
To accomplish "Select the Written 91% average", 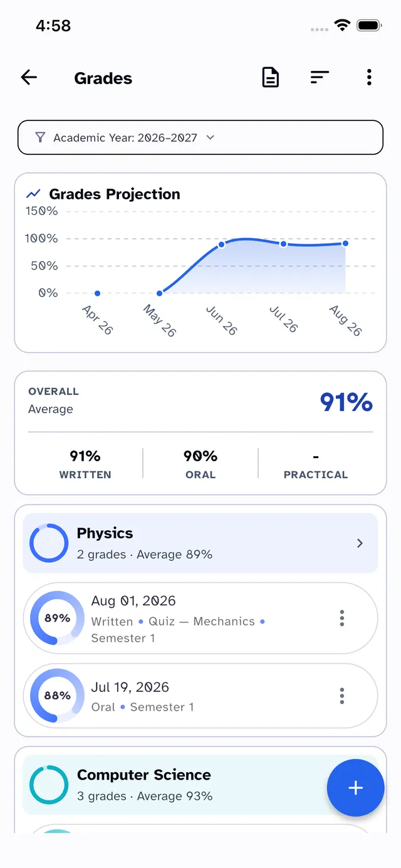I will 85,464.
